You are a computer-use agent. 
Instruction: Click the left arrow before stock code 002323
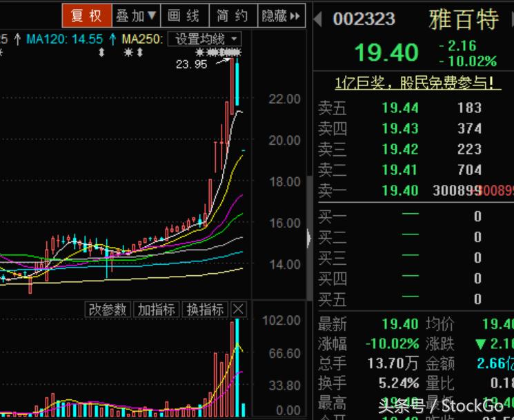click(x=317, y=19)
